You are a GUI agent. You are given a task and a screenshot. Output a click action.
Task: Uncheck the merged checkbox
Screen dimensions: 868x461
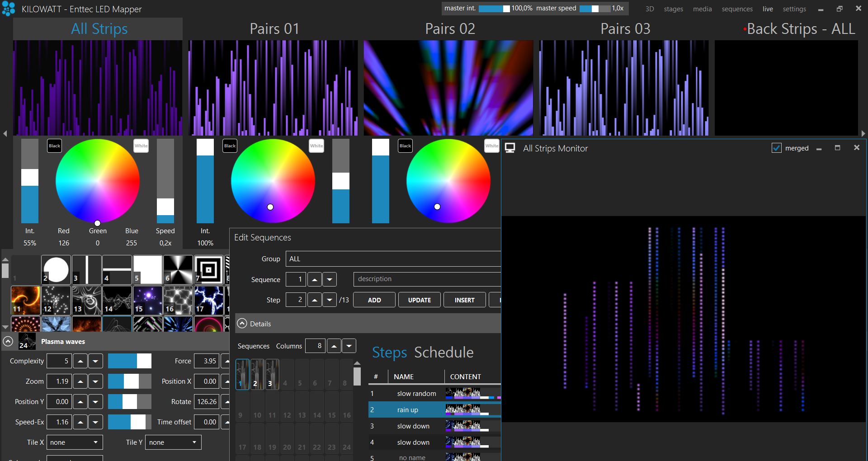tap(776, 148)
